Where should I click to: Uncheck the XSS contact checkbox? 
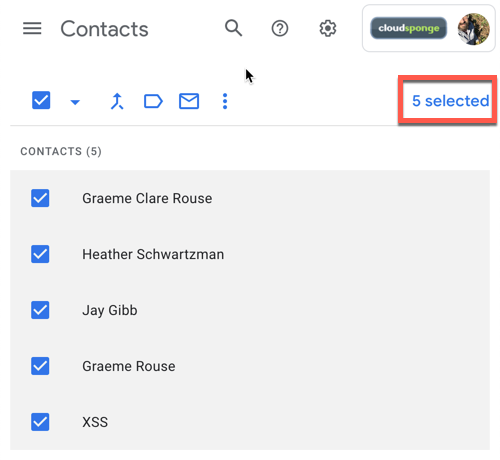40,422
